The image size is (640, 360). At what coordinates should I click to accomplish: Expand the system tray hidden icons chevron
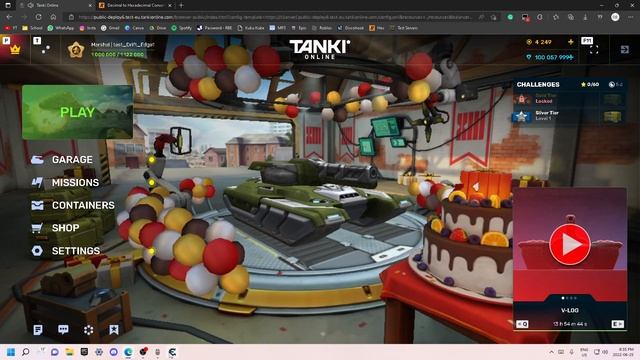click(x=551, y=352)
